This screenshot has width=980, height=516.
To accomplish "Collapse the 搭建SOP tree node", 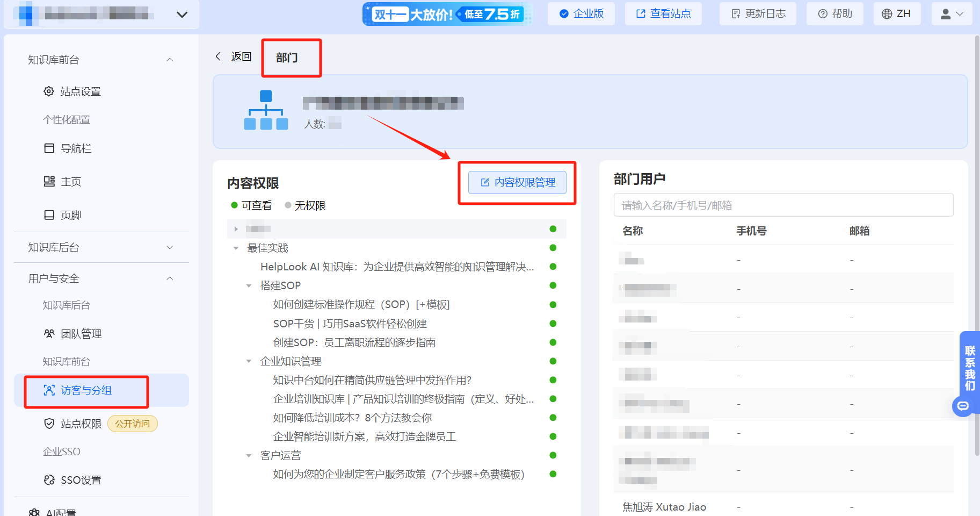I will [249, 286].
